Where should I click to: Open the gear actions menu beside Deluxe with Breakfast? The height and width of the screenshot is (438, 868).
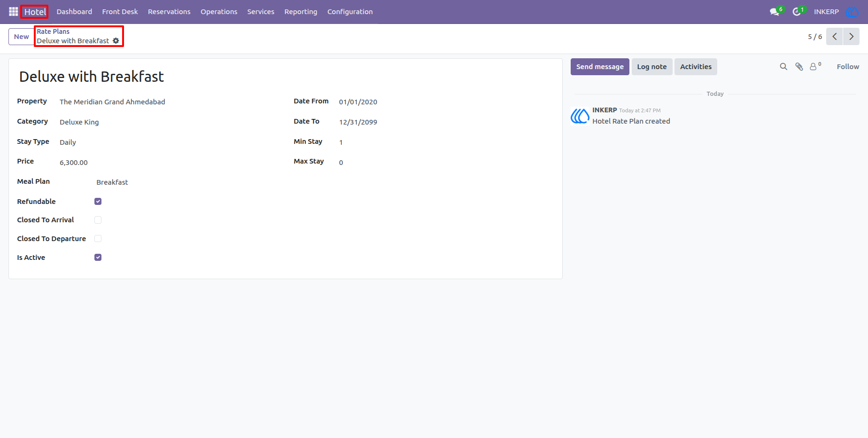click(x=116, y=41)
